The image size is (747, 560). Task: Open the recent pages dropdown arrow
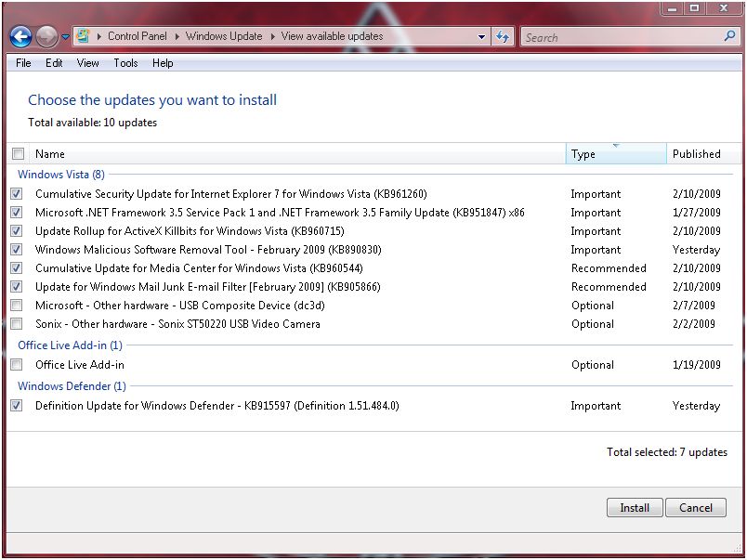65,36
